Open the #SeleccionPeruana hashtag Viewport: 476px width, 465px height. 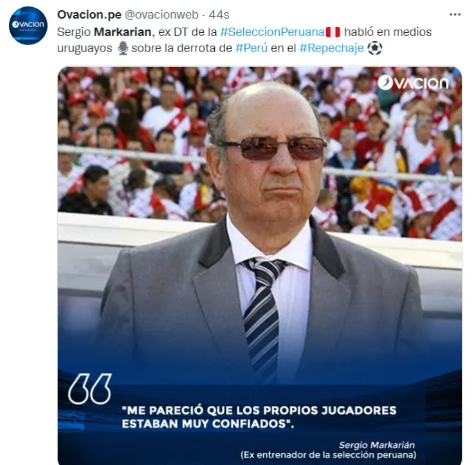pos(272,32)
